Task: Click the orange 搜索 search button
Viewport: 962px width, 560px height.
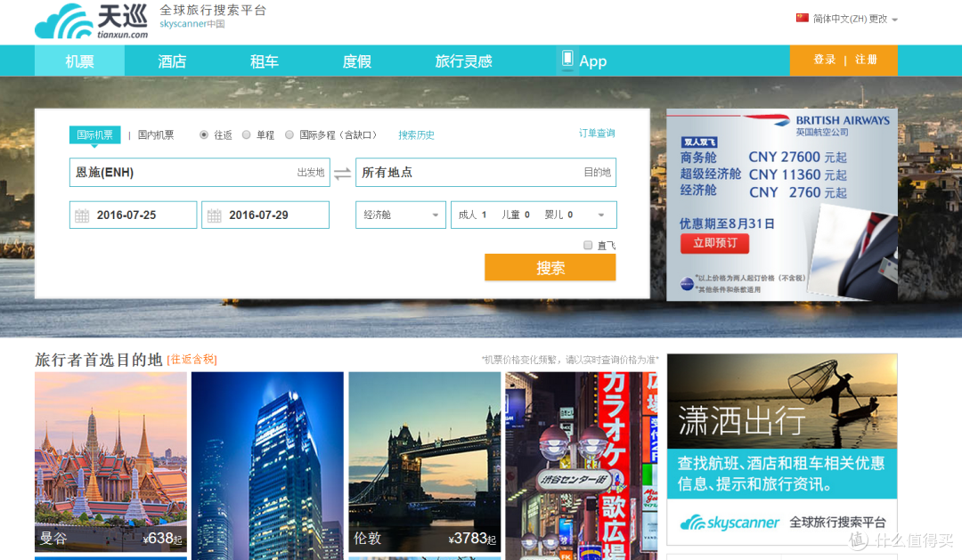Action: [x=550, y=267]
